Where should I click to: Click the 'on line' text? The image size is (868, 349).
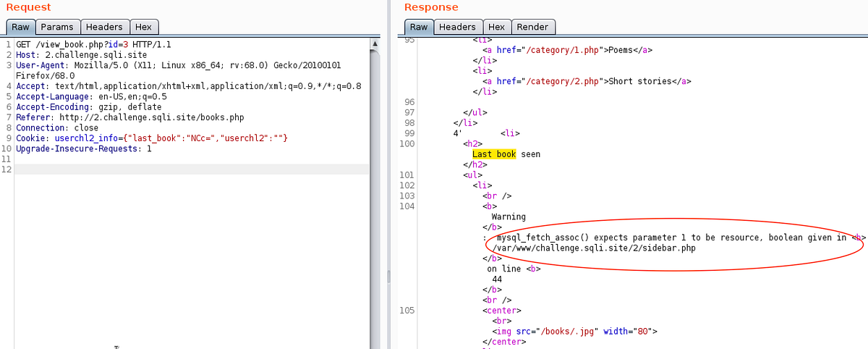504,269
